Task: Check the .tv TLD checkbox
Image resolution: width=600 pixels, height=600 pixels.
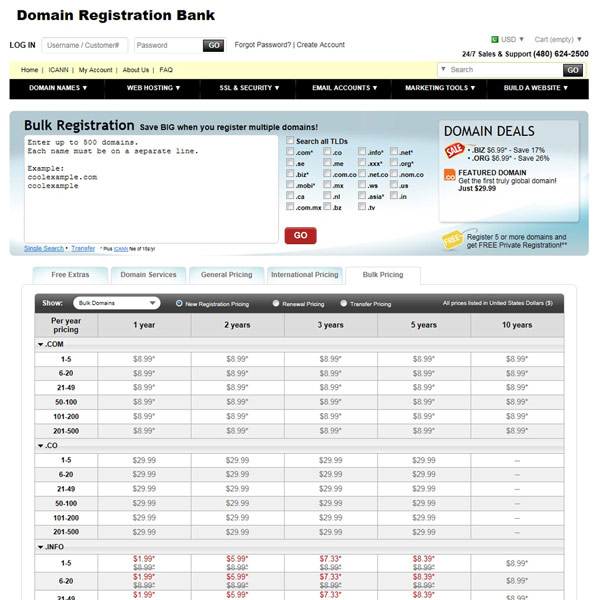Action: [362, 207]
